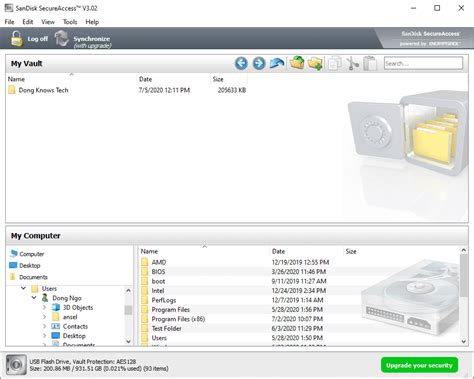Image resolution: width=474 pixels, height=379 pixels.
Task: Collapse the Dong Ngo tree node
Action: (x=34, y=298)
